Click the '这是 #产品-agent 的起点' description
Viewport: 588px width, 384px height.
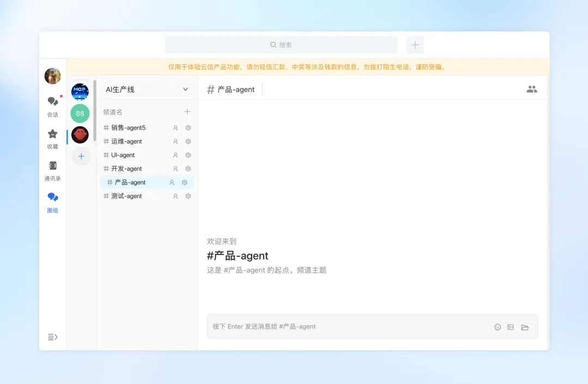pos(267,270)
